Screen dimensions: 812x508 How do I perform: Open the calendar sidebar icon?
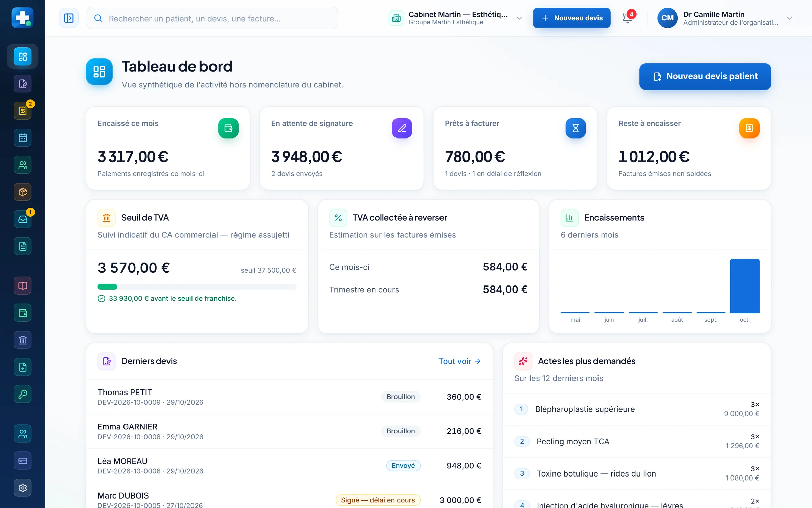click(x=23, y=138)
